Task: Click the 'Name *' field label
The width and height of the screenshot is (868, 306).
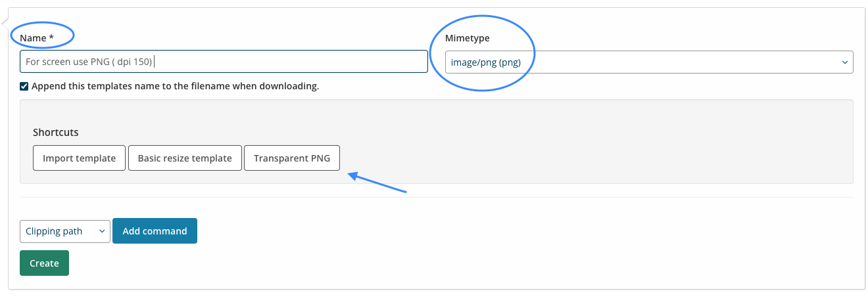Action: 36,38
